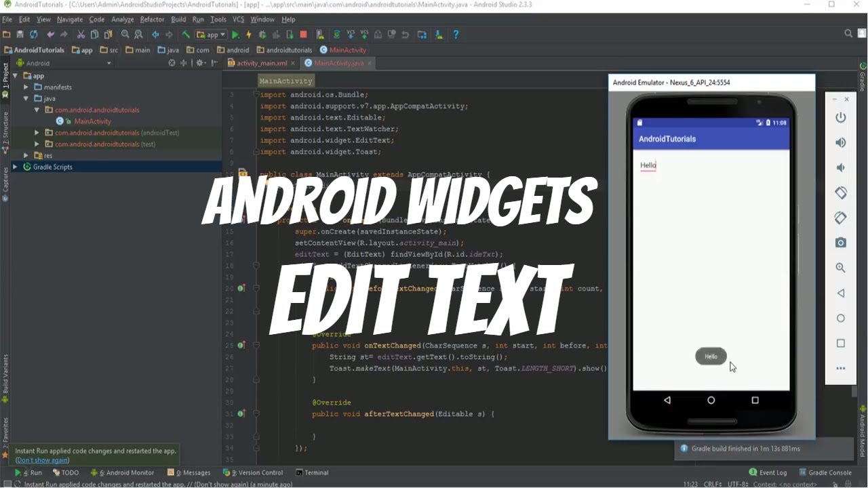Image resolution: width=868 pixels, height=488 pixels.
Task: Click the emulator Take Screenshot camera icon
Action: point(841,243)
